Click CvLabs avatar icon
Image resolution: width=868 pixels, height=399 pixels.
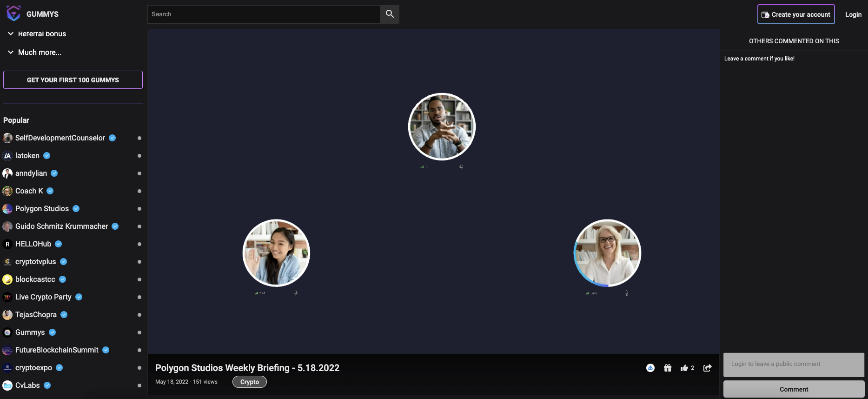(x=7, y=385)
